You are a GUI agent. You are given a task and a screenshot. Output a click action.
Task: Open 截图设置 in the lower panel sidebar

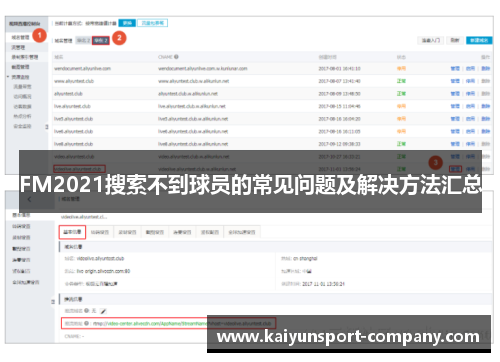point(21,249)
